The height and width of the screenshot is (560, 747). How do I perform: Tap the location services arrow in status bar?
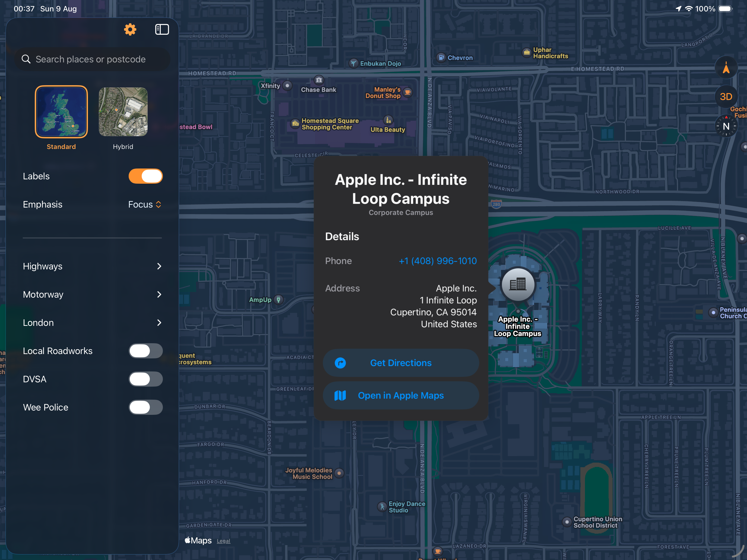[678, 9]
